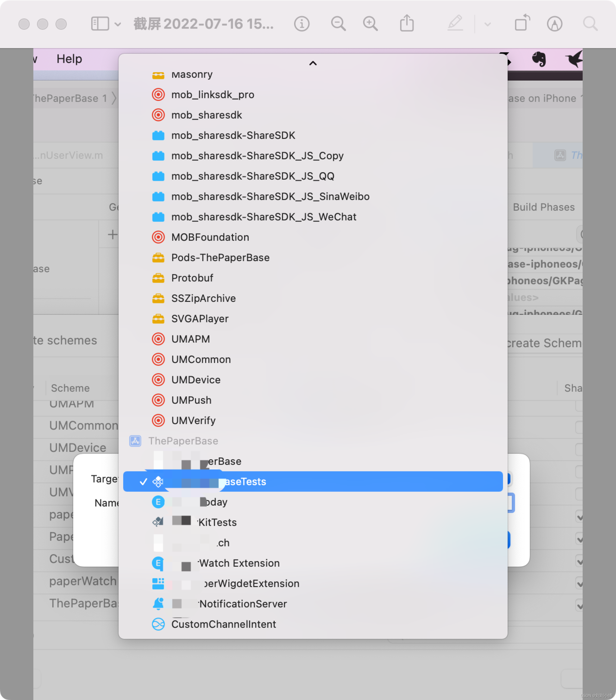Viewport: 616px width, 700px height.
Task: Toggle the sidebar panel button
Action: (x=100, y=24)
